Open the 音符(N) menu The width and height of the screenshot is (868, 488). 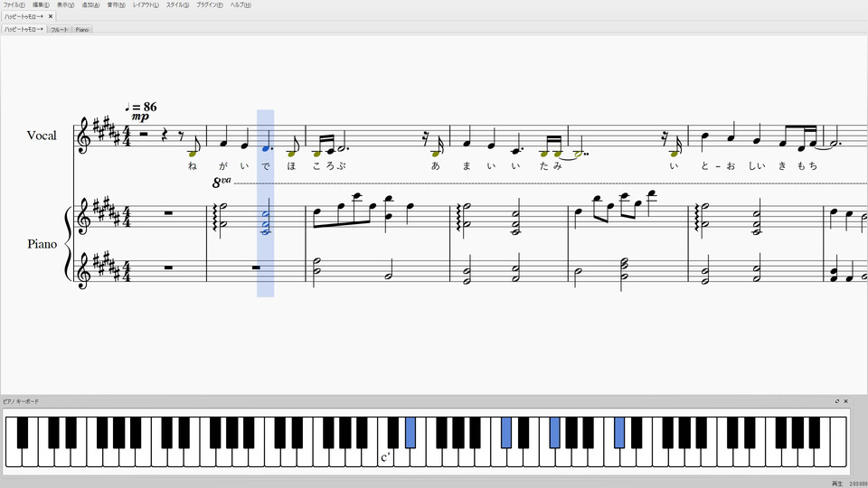coord(117,5)
